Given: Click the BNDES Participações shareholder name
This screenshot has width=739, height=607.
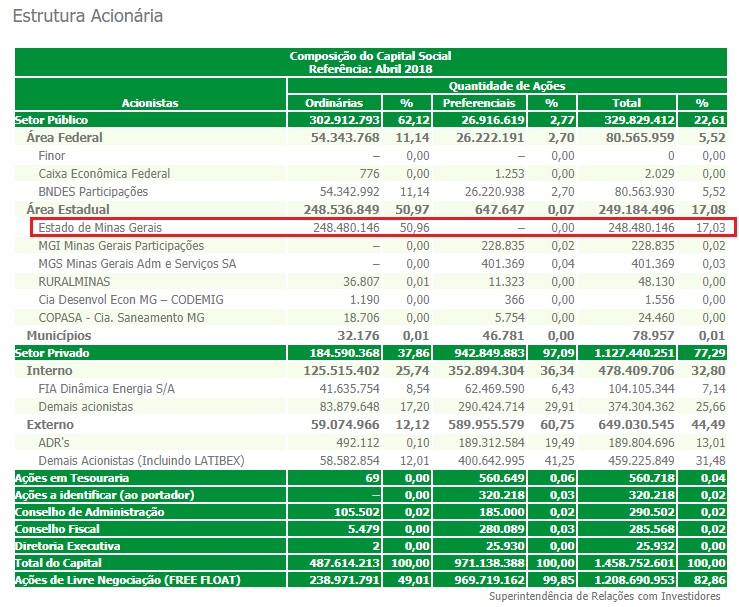Looking at the screenshot, I should 93,192.
